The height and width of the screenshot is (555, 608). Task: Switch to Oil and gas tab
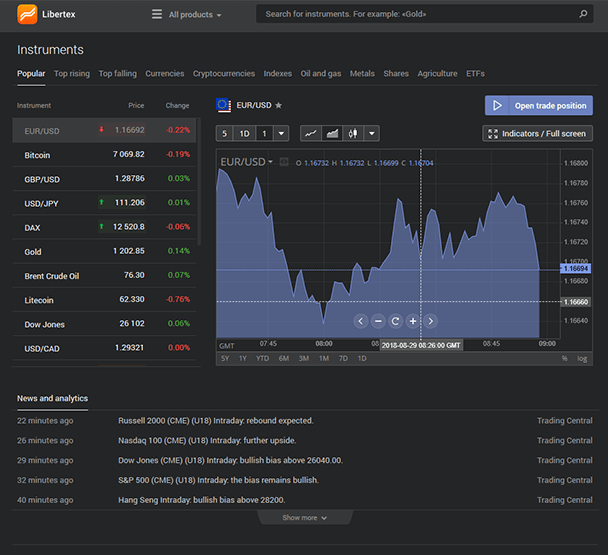[321, 74]
